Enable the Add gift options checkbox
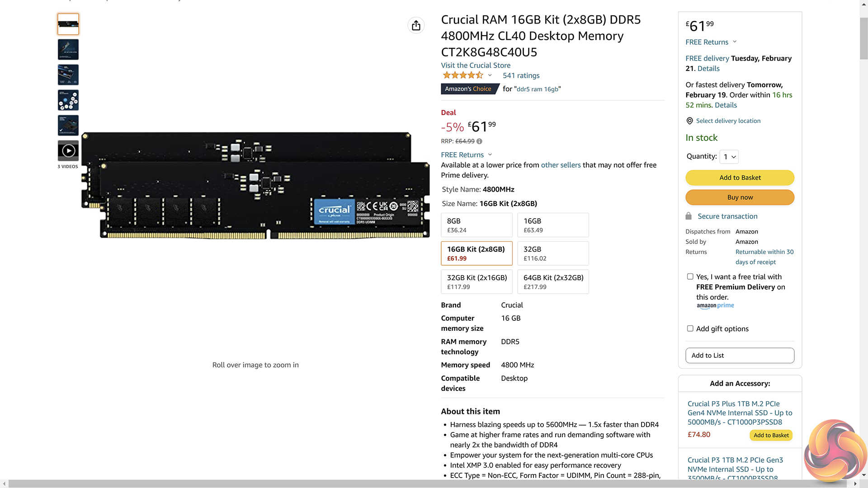868x488 pixels. [x=690, y=328]
